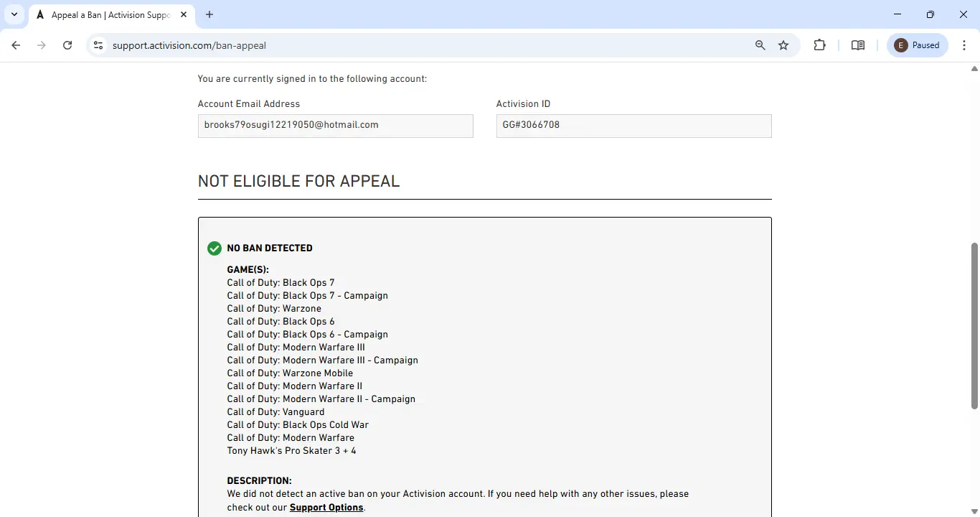
Task: Click 'Call of Duty: Modern Warfare' line
Action: coord(291,438)
